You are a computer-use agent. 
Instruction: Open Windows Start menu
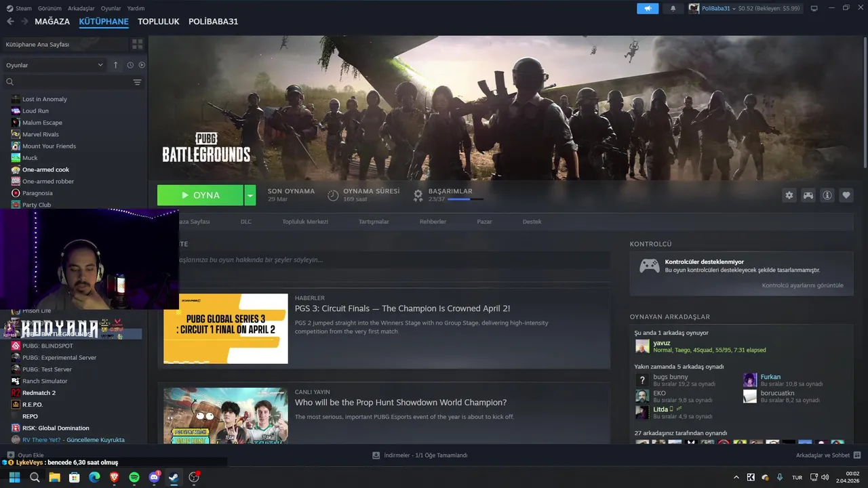(x=14, y=477)
